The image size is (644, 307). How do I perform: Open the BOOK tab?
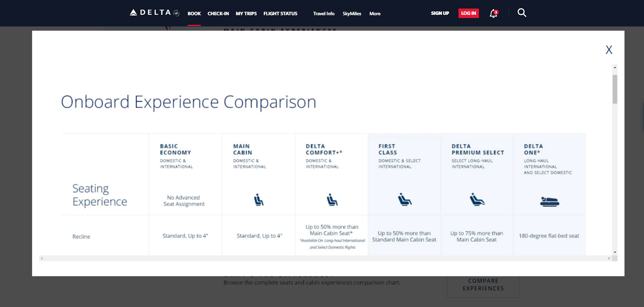tap(194, 14)
